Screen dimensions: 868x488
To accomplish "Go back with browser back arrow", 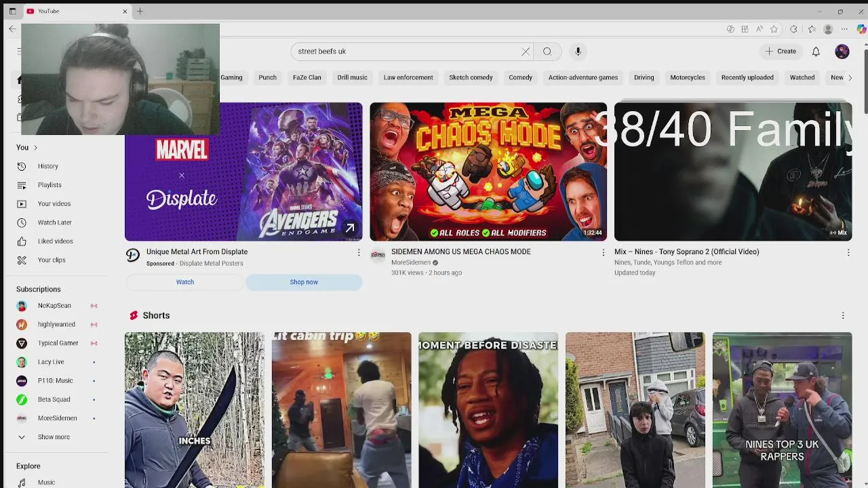I will pos(12,29).
